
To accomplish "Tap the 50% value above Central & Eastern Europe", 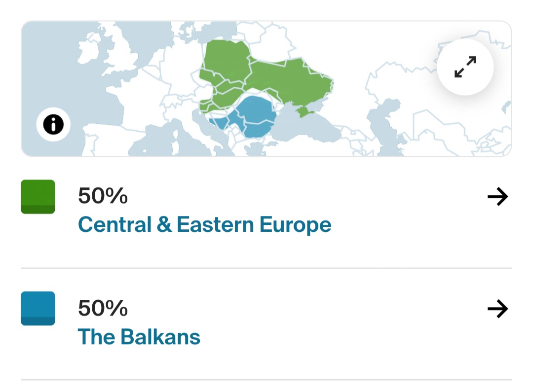I will coord(103,196).
